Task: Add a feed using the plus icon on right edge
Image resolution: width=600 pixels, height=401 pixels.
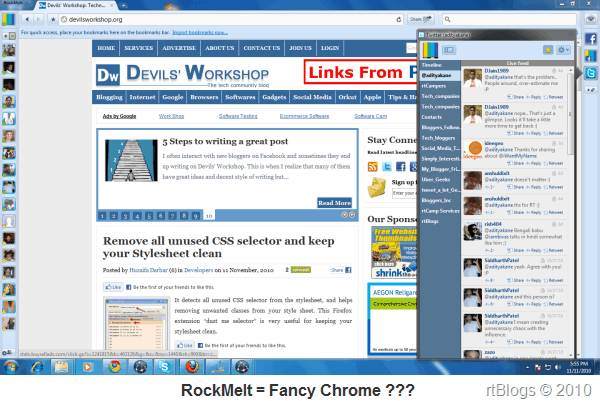Action: click(x=591, y=90)
